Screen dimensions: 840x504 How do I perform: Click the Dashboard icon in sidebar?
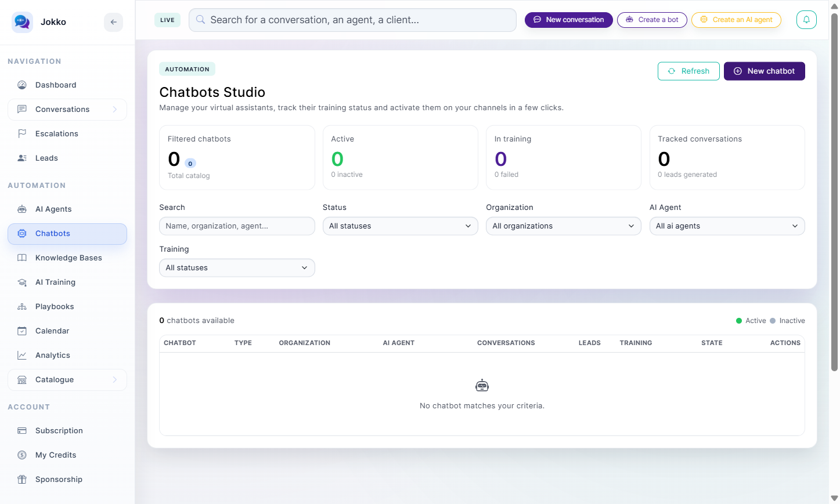tap(22, 85)
